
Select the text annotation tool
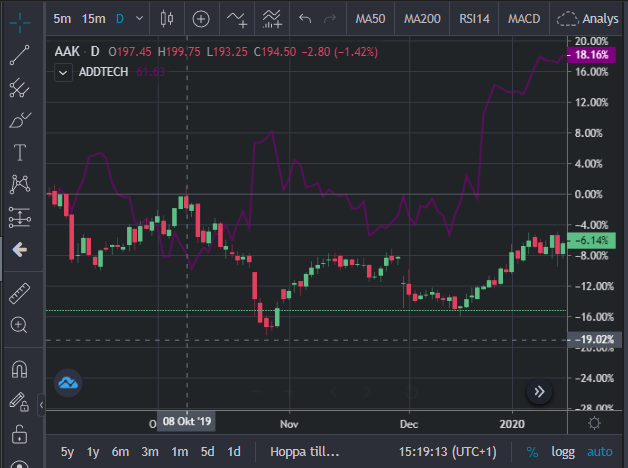pyautogui.click(x=19, y=152)
